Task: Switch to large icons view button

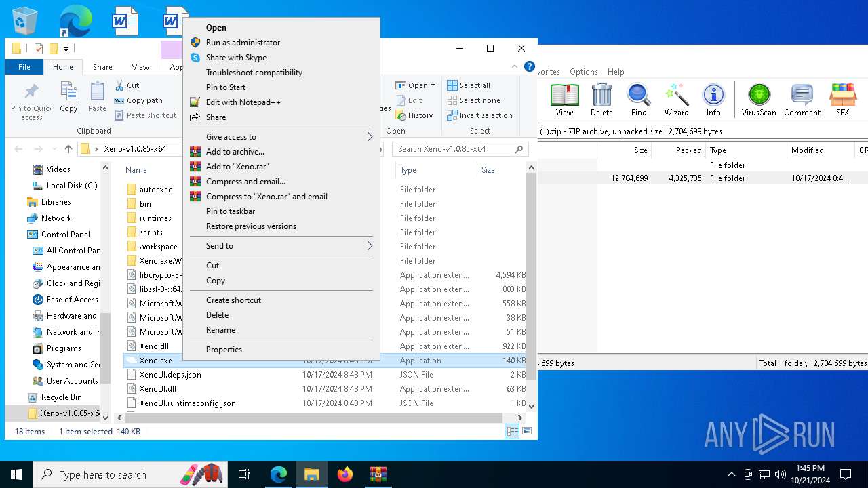Action: pos(527,431)
